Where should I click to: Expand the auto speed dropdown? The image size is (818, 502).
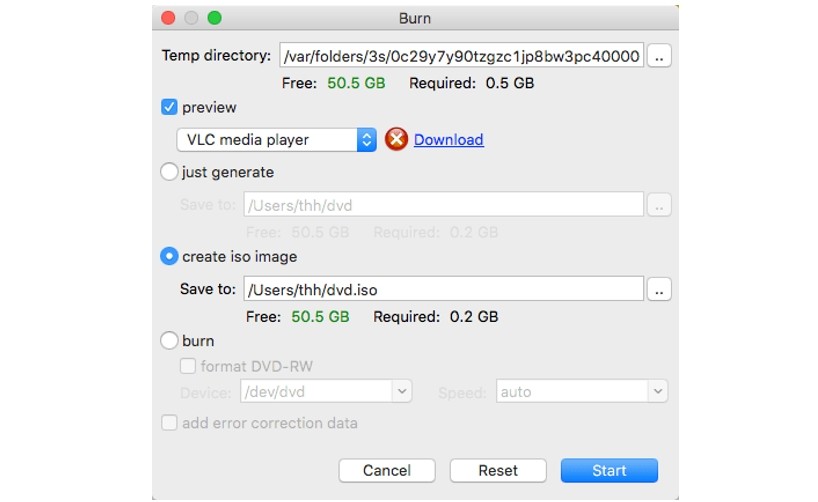(657, 391)
